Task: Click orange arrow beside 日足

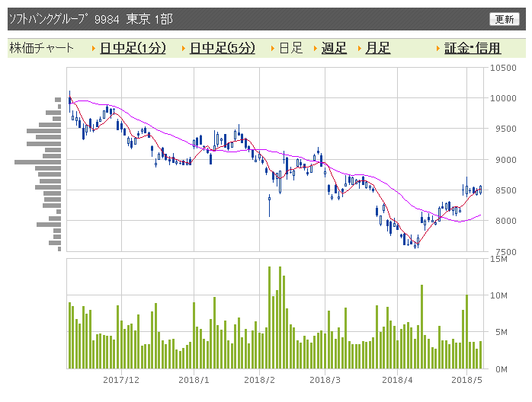Action: point(273,49)
